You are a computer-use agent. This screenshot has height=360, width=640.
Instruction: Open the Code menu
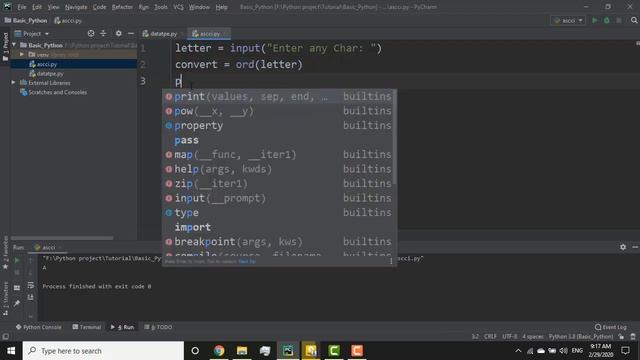point(99,7)
